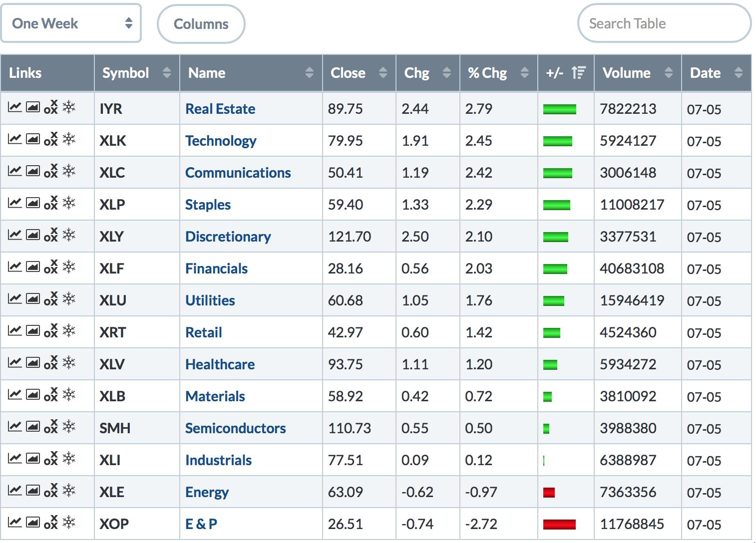Open point & figure icon for XLC
This screenshot has height=543, width=756.
[x=51, y=171]
